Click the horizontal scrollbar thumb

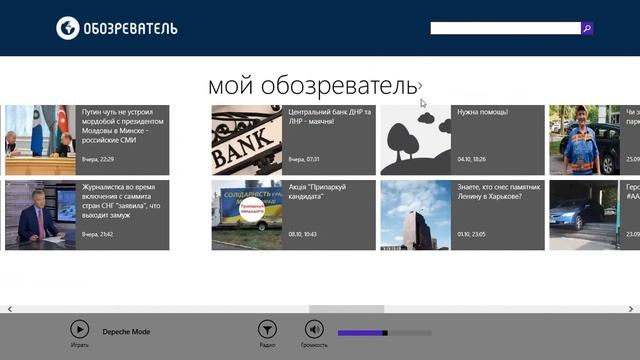pos(347,309)
